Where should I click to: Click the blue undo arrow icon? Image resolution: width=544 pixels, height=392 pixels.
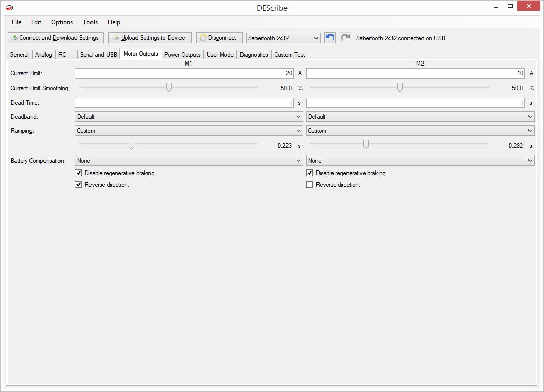coord(330,38)
